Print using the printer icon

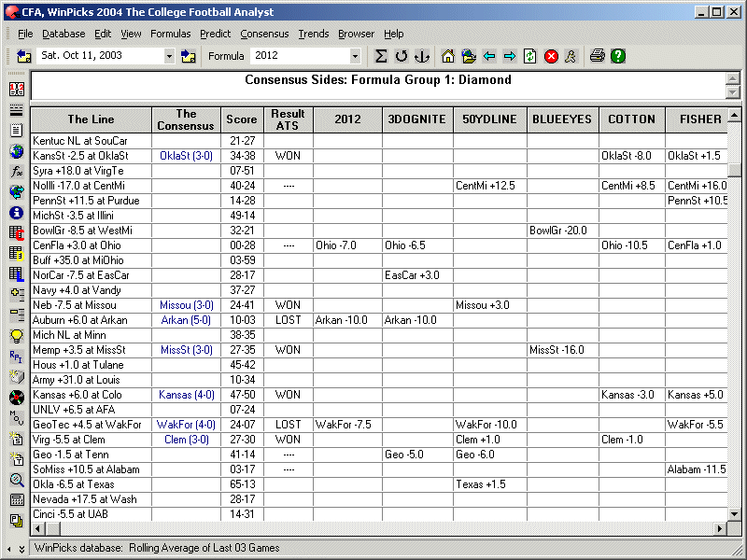[597, 56]
